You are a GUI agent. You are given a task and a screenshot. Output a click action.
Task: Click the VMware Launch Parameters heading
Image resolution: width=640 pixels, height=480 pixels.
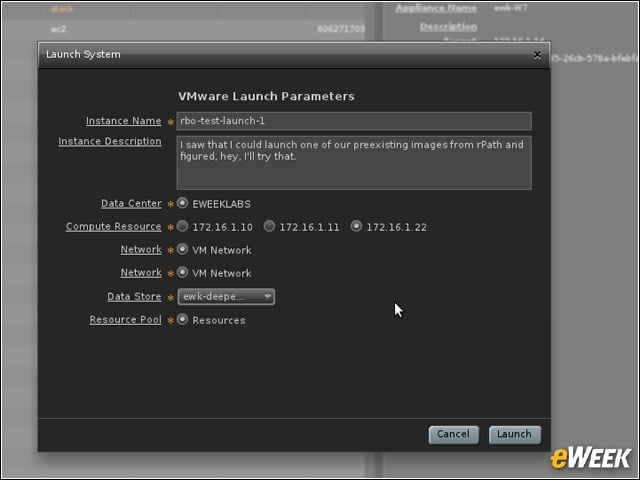(266, 96)
